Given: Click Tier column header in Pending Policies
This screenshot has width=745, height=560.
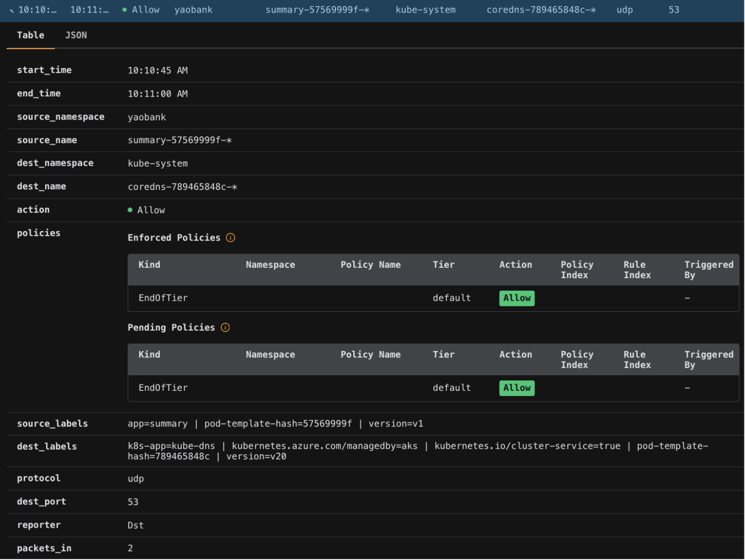Looking at the screenshot, I should (x=443, y=354).
